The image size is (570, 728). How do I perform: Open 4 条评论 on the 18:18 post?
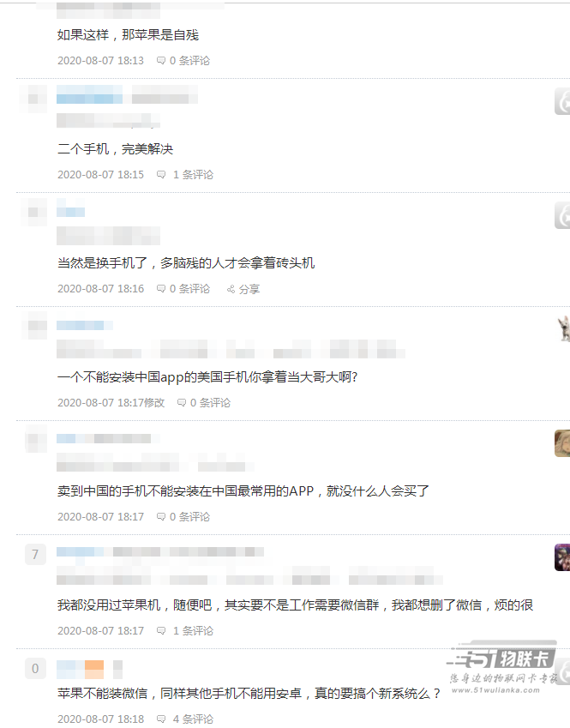193,719
